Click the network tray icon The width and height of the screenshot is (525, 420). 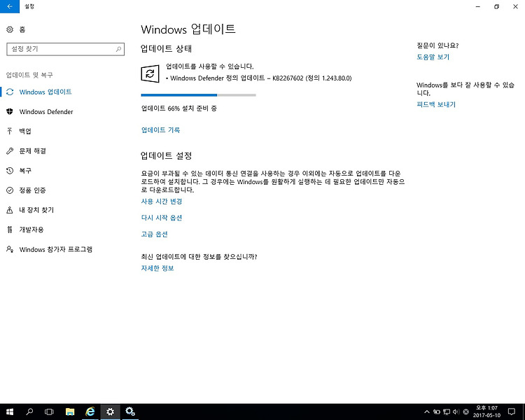[x=447, y=412]
